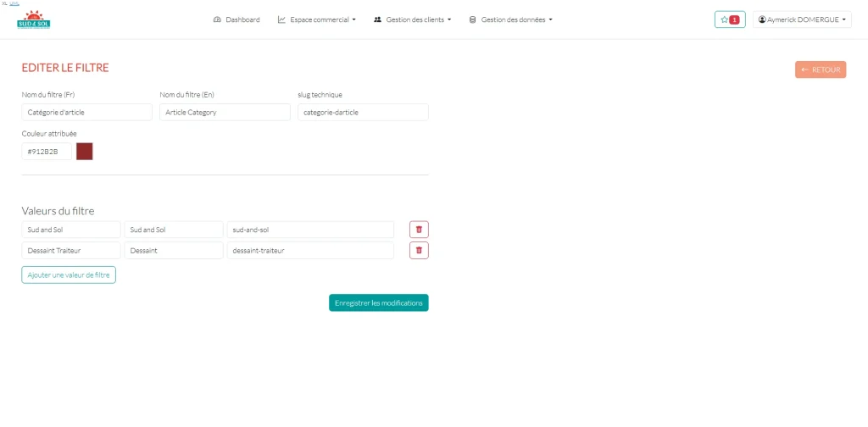Click the Valeurs du filtre heading
This screenshot has height=427, width=868.
pos(58,211)
